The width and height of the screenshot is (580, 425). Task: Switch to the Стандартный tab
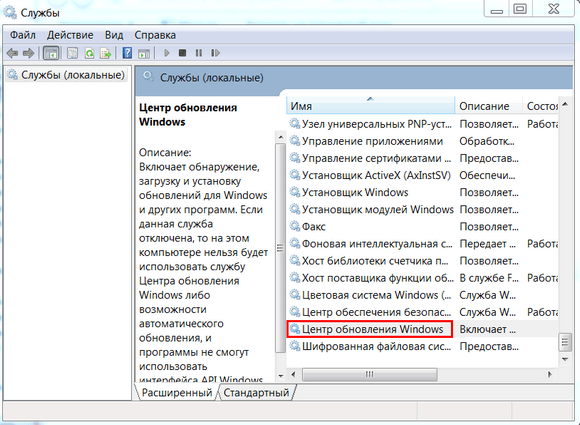click(x=256, y=392)
